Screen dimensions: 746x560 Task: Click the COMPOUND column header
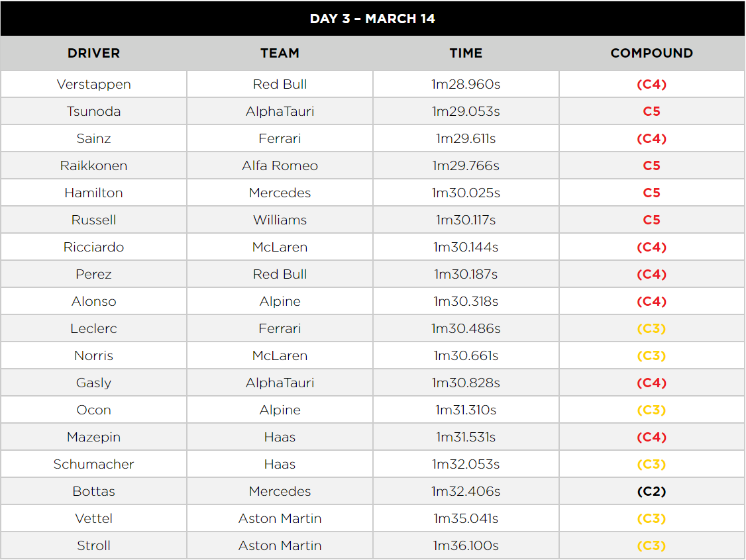click(x=652, y=53)
